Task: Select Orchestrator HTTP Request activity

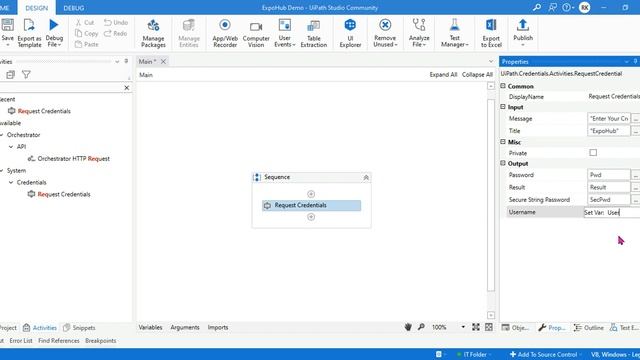Action: [x=69, y=159]
